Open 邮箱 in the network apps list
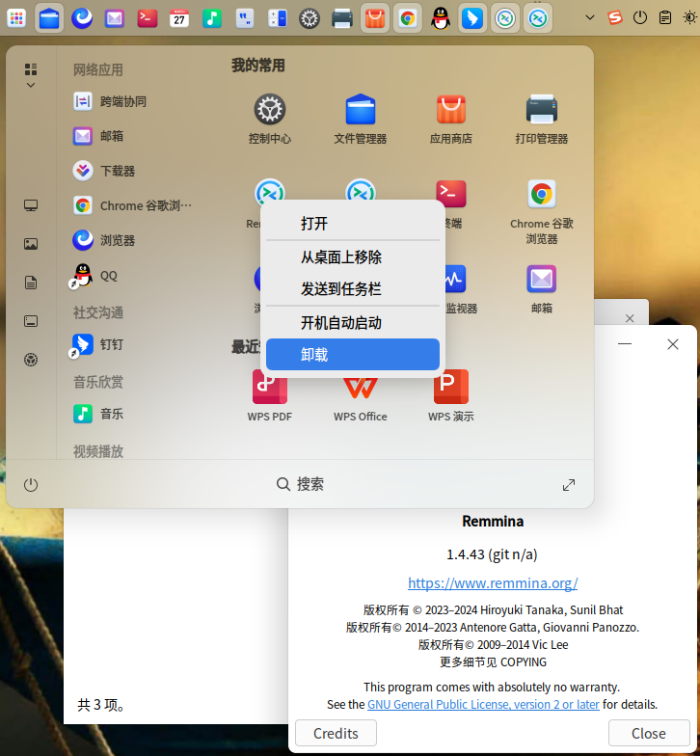The width and height of the screenshot is (700, 756). pyautogui.click(x=98, y=136)
